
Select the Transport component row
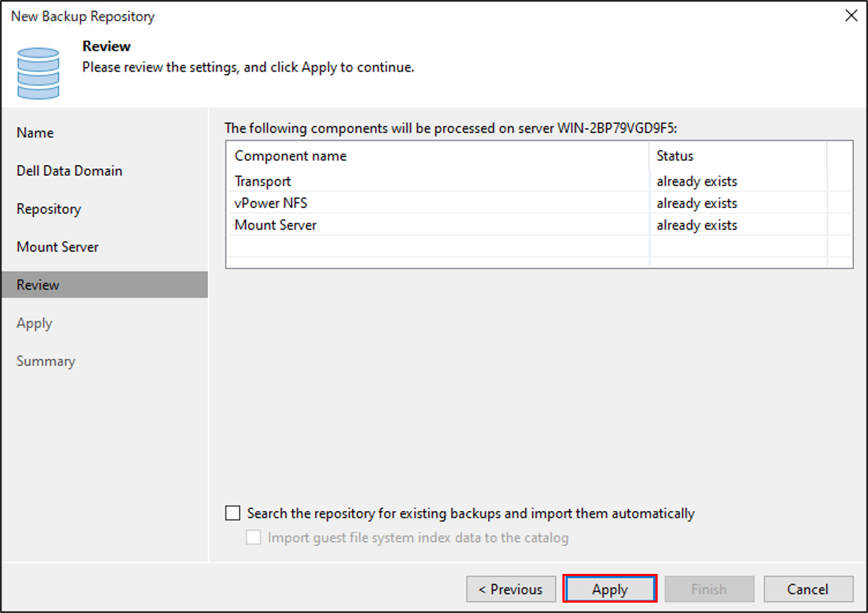point(263,181)
